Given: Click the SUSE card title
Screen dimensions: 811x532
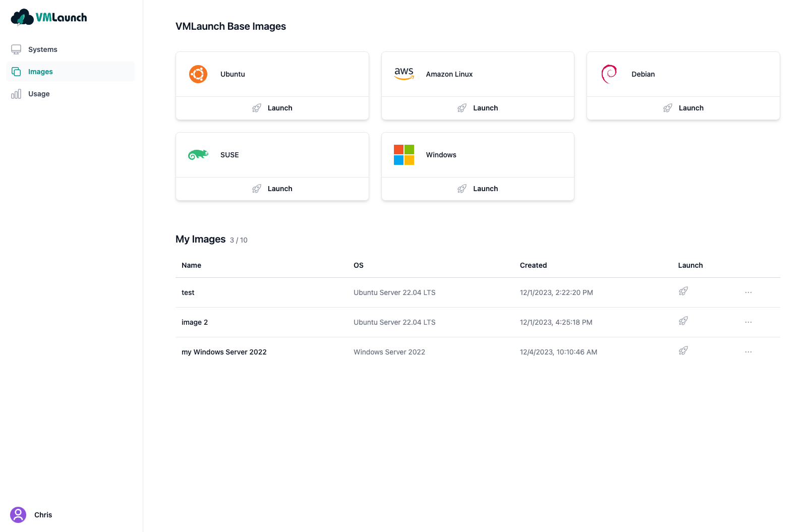Looking at the screenshot, I should (x=229, y=155).
